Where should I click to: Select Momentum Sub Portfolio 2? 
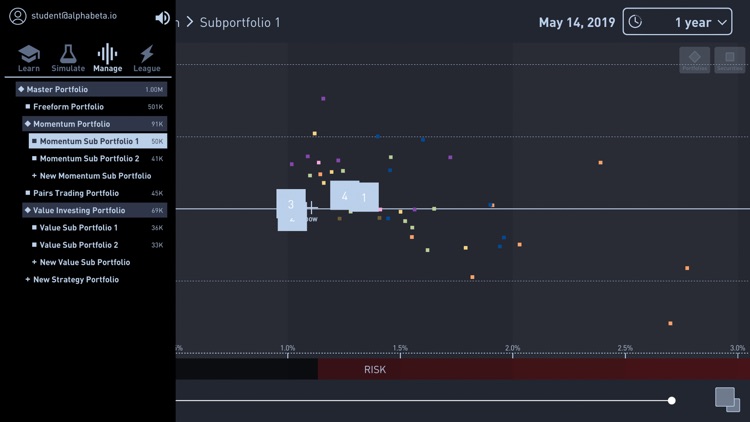98,158
